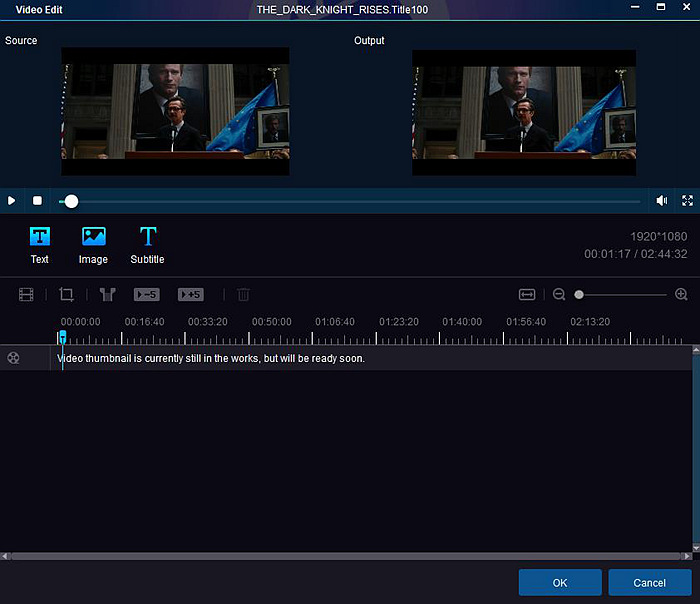Click the 1920*1080 resolution text
The height and width of the screenshot is (604, 700).
pos(658,237)
